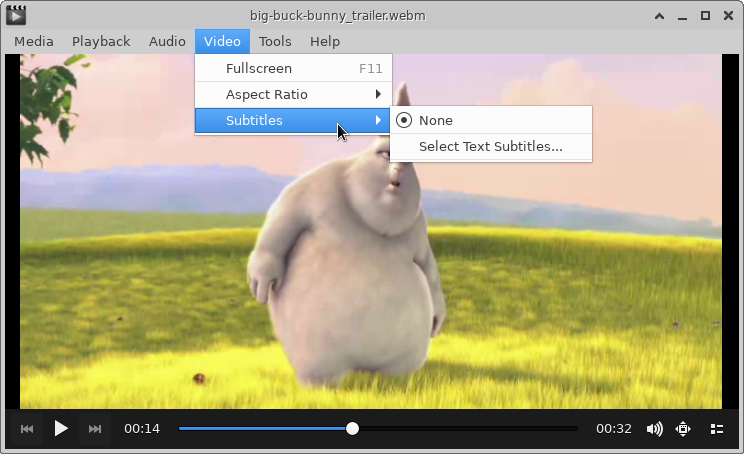This screenshot has height=454, width=744.
Task: Open the Subtitles submenu entry
Action: pyautogui.click(x=293, y=120)
